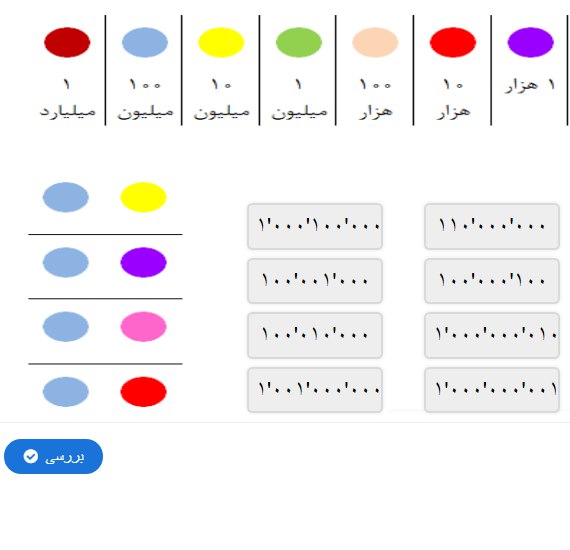Click the light blue ۱۰۰ میلیون legend oval
The width and height of the screenshot is (570, 550).
coord(145,42)
